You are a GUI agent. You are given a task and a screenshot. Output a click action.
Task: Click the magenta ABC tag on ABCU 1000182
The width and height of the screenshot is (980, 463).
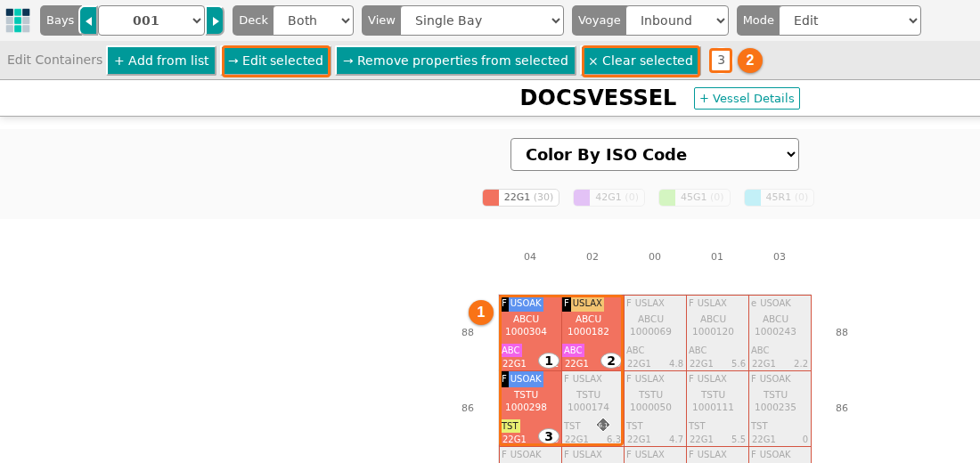click(573, 351)
